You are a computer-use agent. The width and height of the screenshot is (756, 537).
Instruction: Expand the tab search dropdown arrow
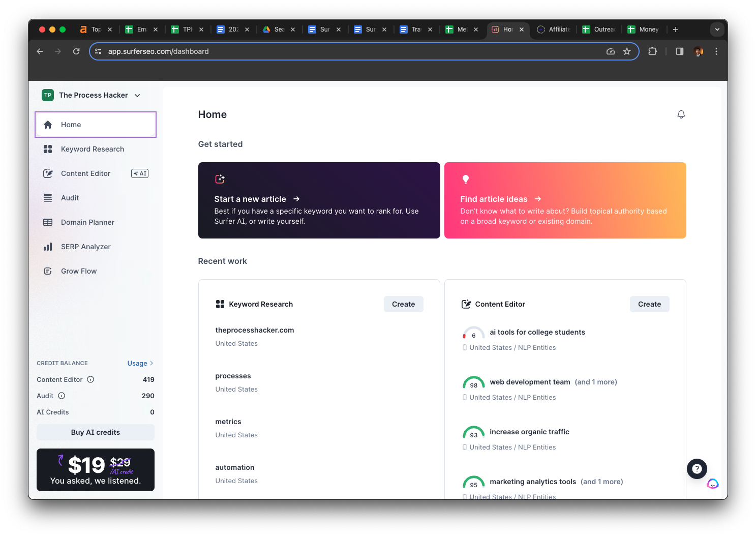[717, 29]
